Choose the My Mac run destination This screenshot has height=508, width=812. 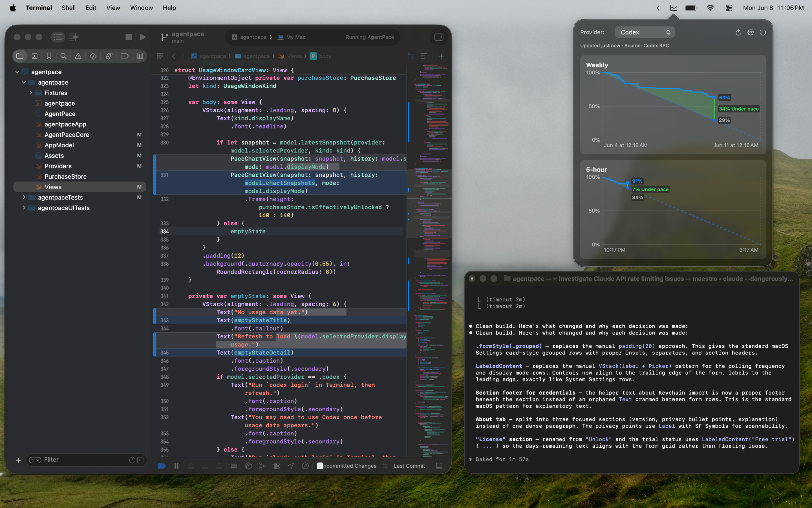coord(292,37)
